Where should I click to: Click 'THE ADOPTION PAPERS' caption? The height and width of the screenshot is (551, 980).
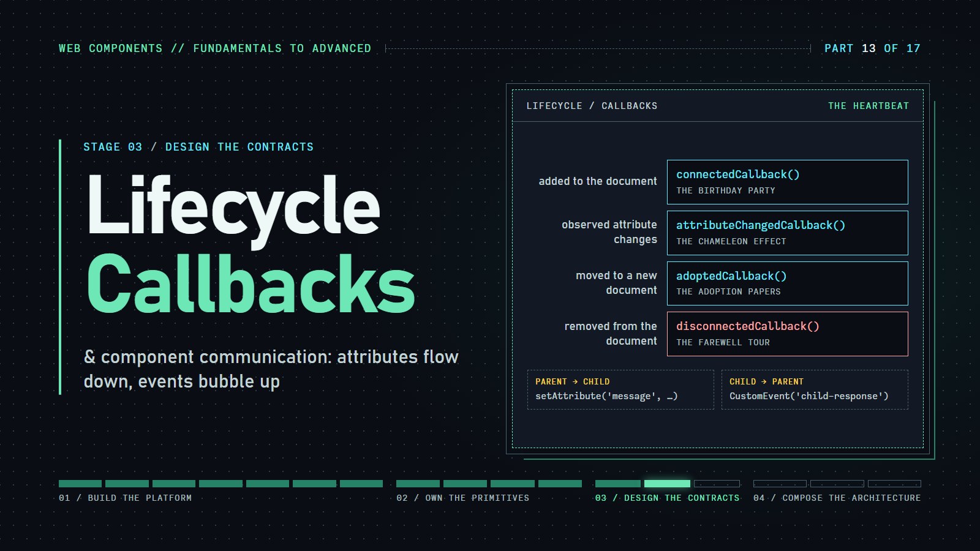728,291
